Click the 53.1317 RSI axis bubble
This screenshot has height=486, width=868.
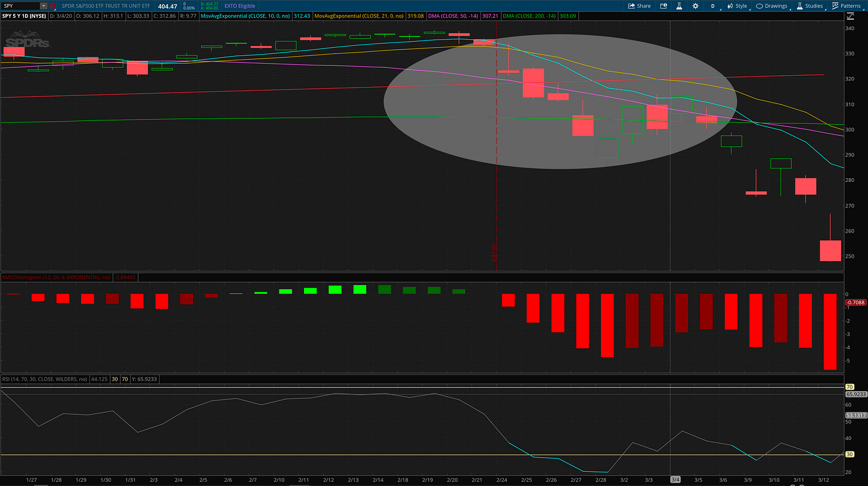856,414
